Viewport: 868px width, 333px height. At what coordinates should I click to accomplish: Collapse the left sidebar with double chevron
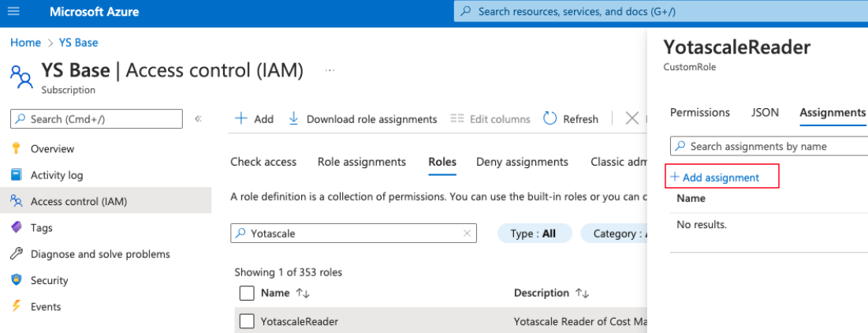[198, 118]
